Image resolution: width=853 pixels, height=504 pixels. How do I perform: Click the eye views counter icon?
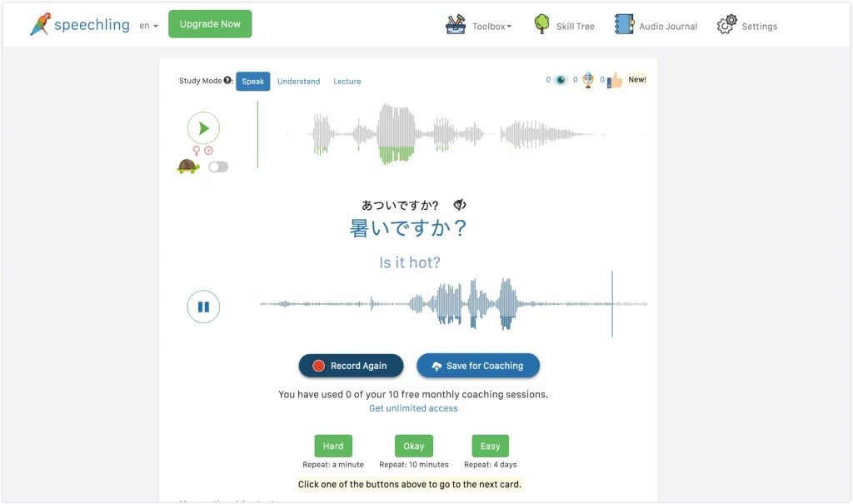click(x=561, y=80)
